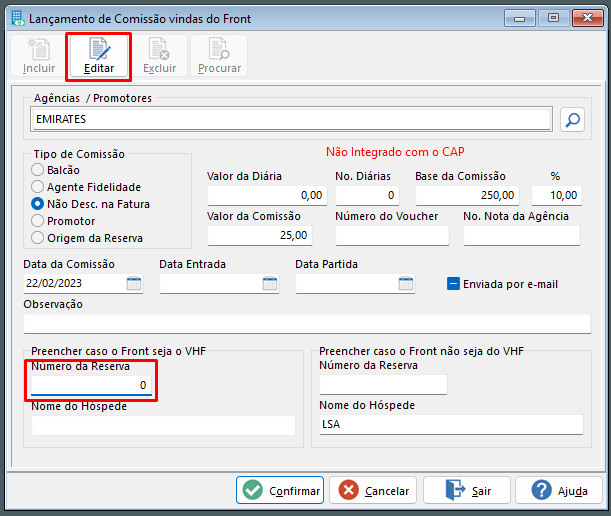Click the Nome do Hóspede field containing LSA
Image resolution: width=611 pixels, height=516 pixels.
point(451,424)
